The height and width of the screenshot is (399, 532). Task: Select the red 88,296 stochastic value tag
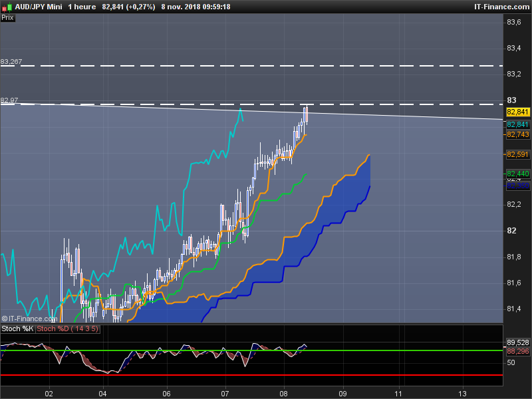click(518, 352)
